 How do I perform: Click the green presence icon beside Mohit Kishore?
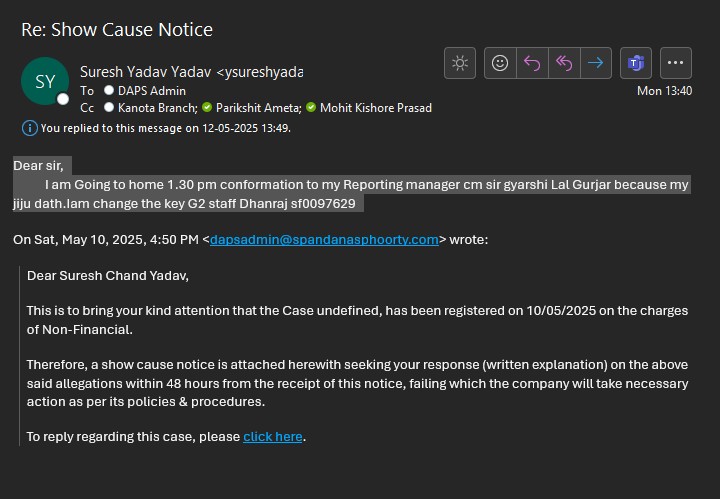312,107
